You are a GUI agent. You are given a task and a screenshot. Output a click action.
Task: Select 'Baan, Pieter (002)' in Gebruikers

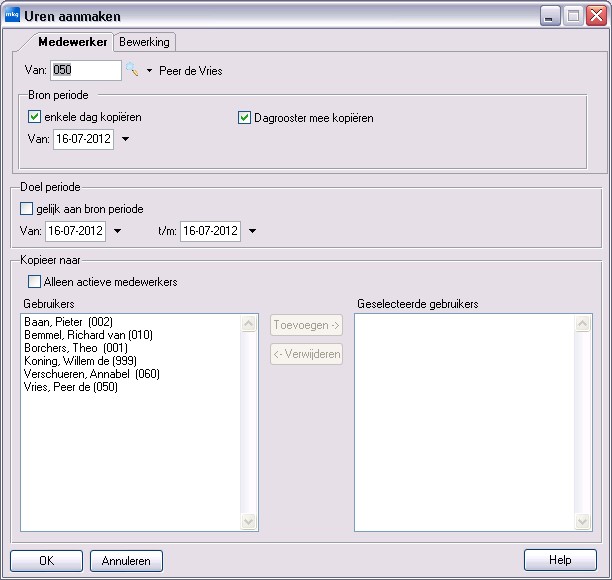(x=69, y=322)
